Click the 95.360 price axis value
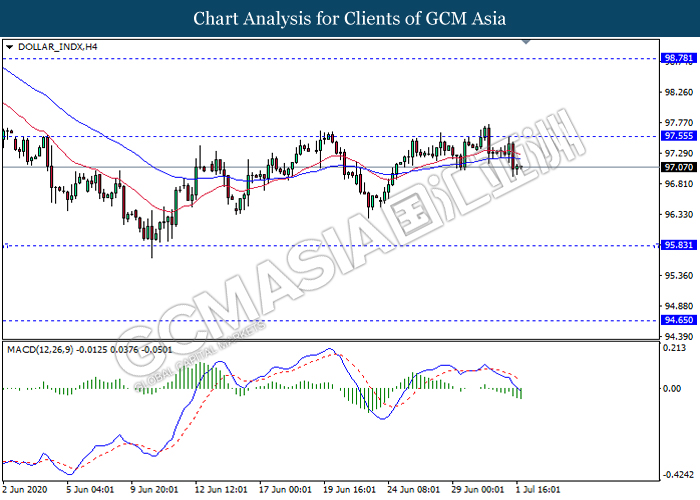This screenshot has height=500, width=700. point(679,276)
